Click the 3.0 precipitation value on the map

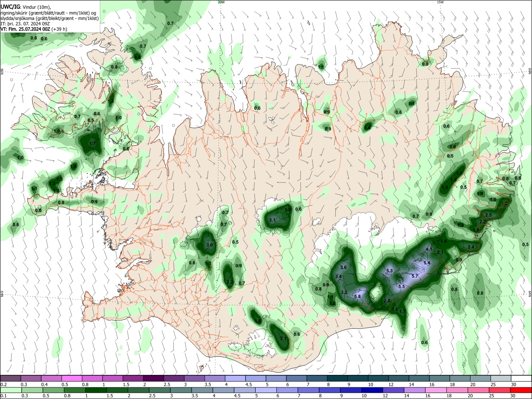pyautogui.click(x=209, y=245)
